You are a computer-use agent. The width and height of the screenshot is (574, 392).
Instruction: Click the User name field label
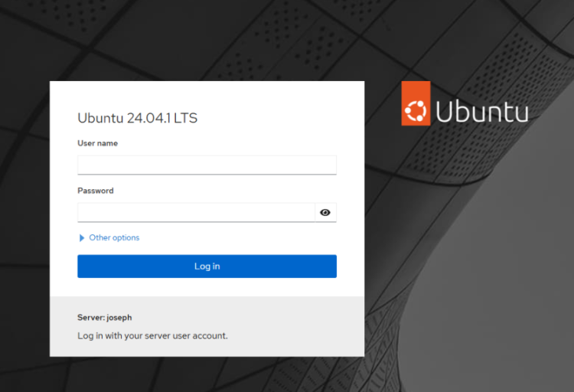pyautogui.click(x=97, y=143)
